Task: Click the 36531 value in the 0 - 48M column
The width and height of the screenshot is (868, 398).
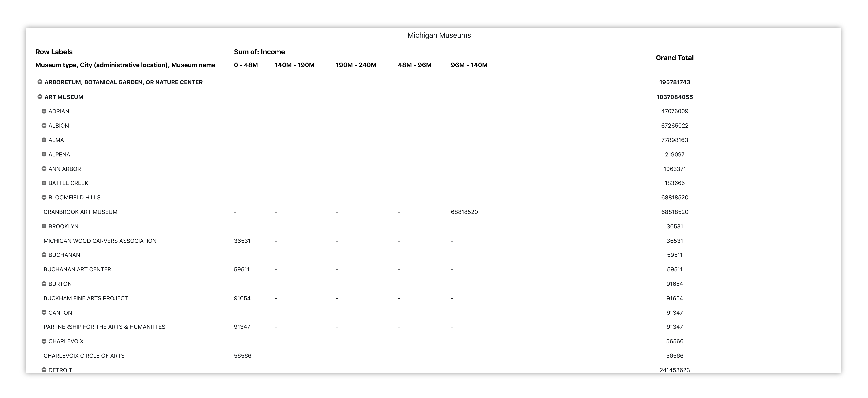Action: click(x=242, y=241)
